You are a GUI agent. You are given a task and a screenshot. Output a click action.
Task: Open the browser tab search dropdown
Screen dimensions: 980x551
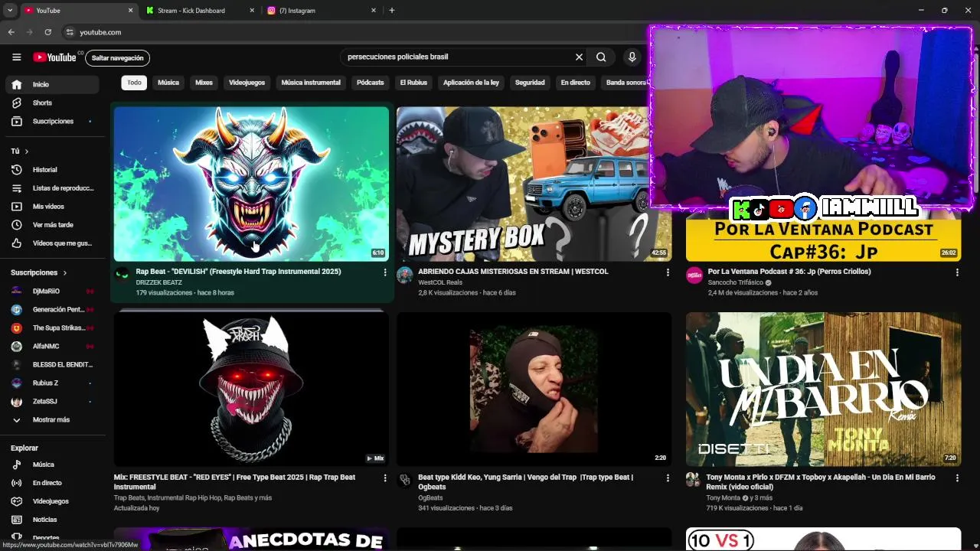[10, 11]
